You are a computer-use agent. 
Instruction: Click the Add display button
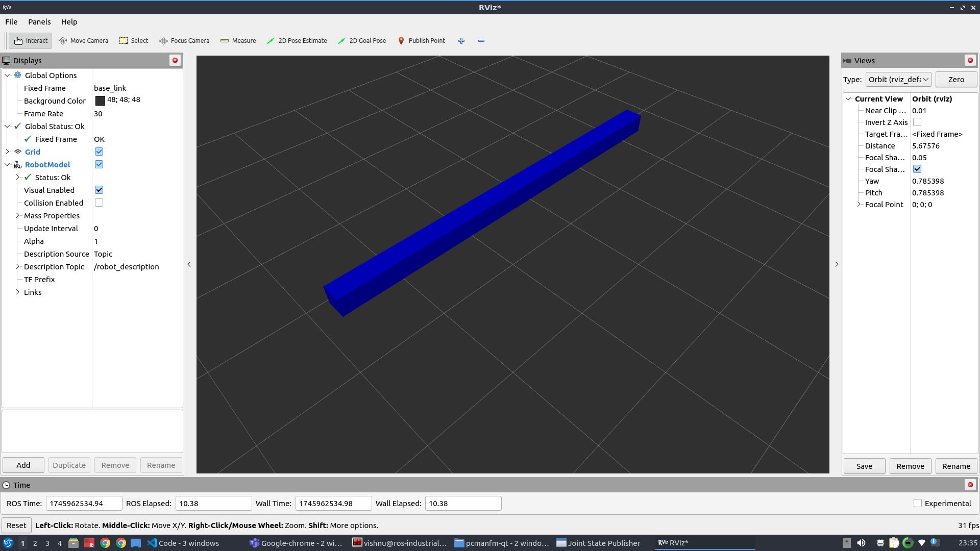[x=23, y=465]
